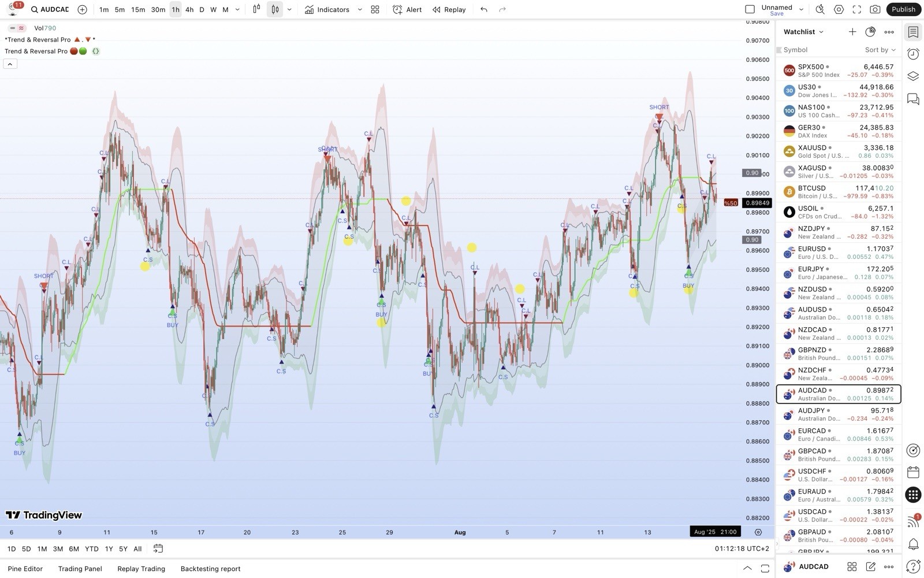The height and width of the screenshot is (578, 924).
Task: Enter fullscreen mode
Action: [857, 9]
